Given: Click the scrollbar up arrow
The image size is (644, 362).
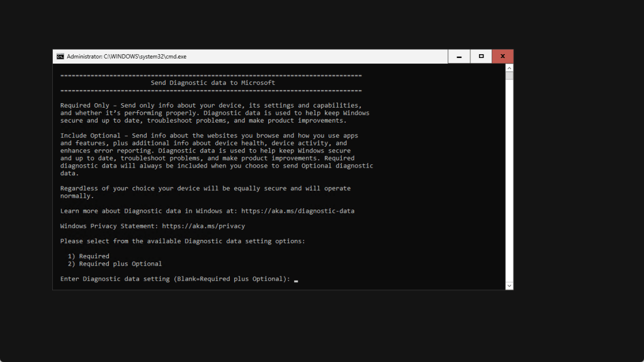Looking at the screenshot, I should [x=509, y=67].
